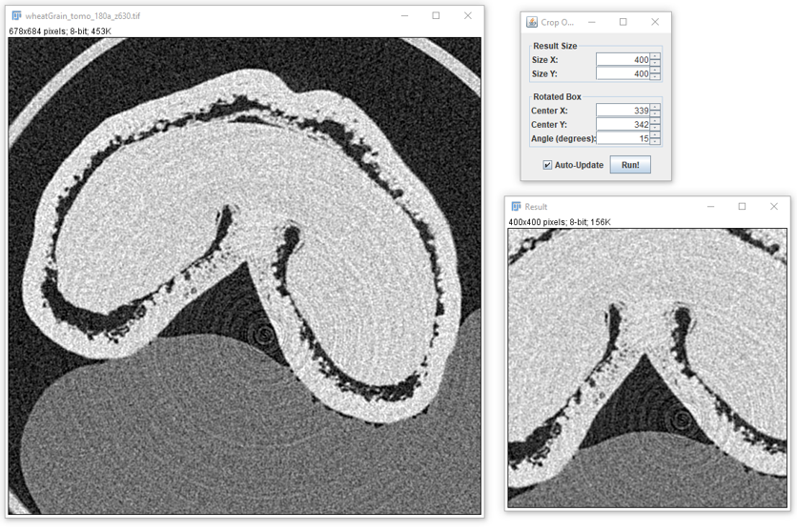Raise the Angle value with up arrow
This screenshot has height=532, width=797.
click(655, 135)
